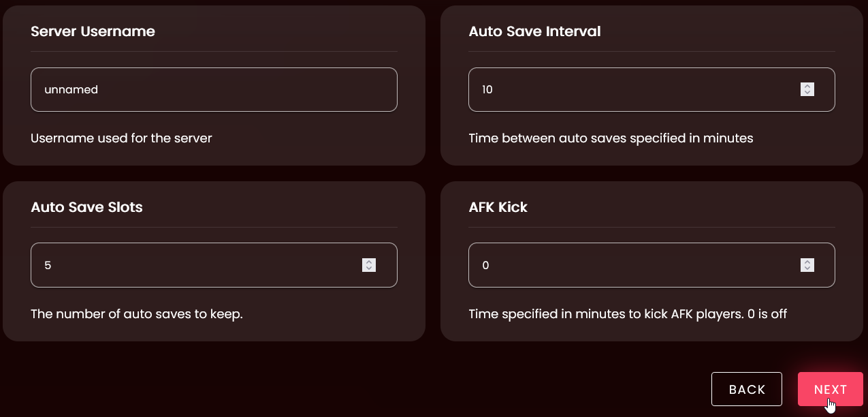868x417 pixels.
Task: Click the Auto Save Slots heading
Action: pyautogui.click(x=86, y=207)
